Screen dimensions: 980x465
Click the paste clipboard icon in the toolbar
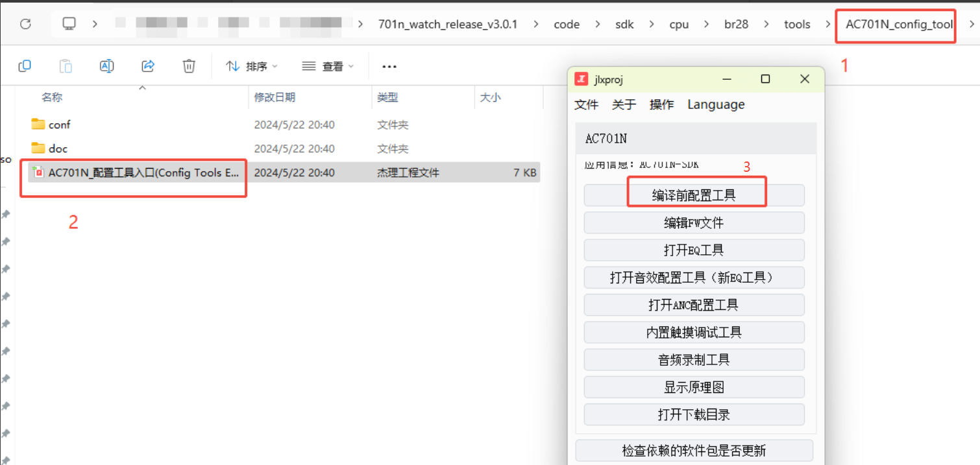click(66, 66)
